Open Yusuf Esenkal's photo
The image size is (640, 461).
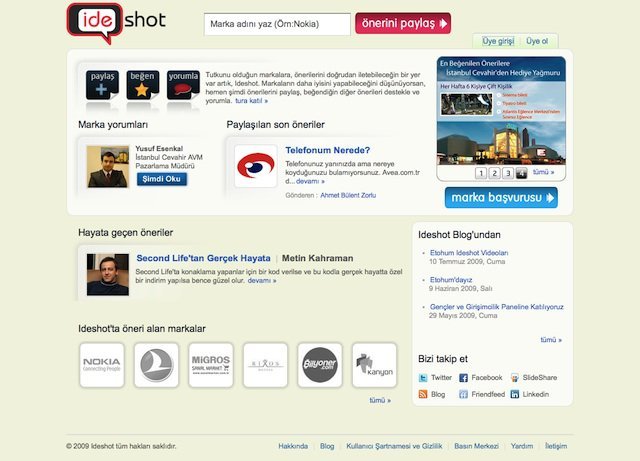point(108,167)
